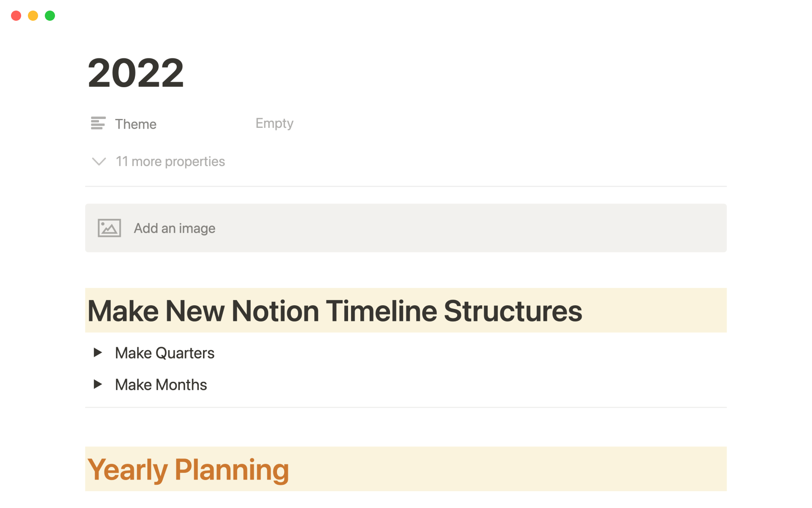Show the 11 more properties text link
This screenshot has height=508, width=812.
[170, 161]
